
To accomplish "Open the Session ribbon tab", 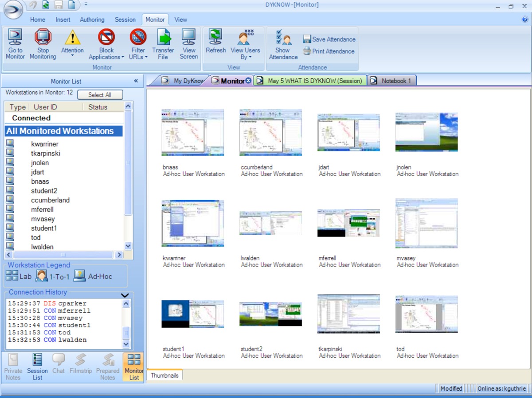I will 125,19.
